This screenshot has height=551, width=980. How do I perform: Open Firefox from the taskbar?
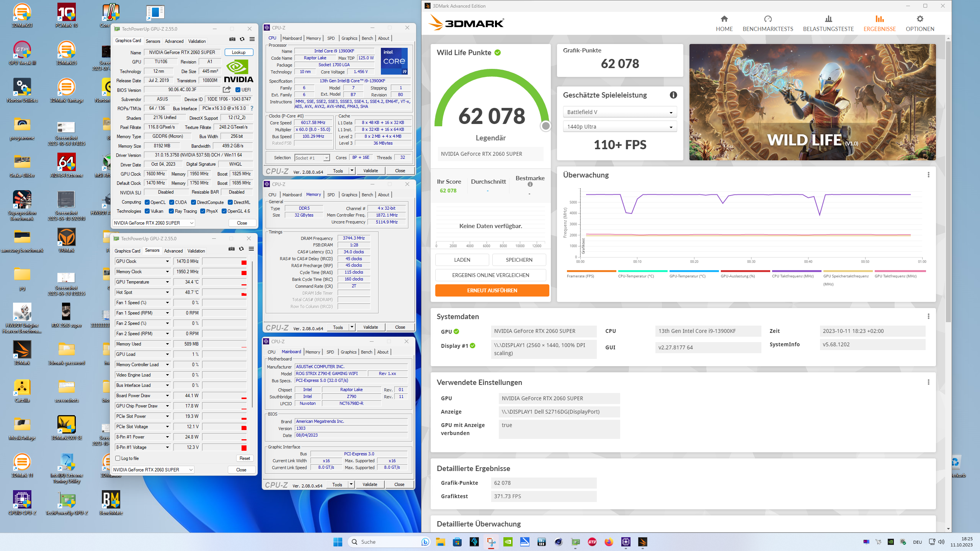pos(609,542)
